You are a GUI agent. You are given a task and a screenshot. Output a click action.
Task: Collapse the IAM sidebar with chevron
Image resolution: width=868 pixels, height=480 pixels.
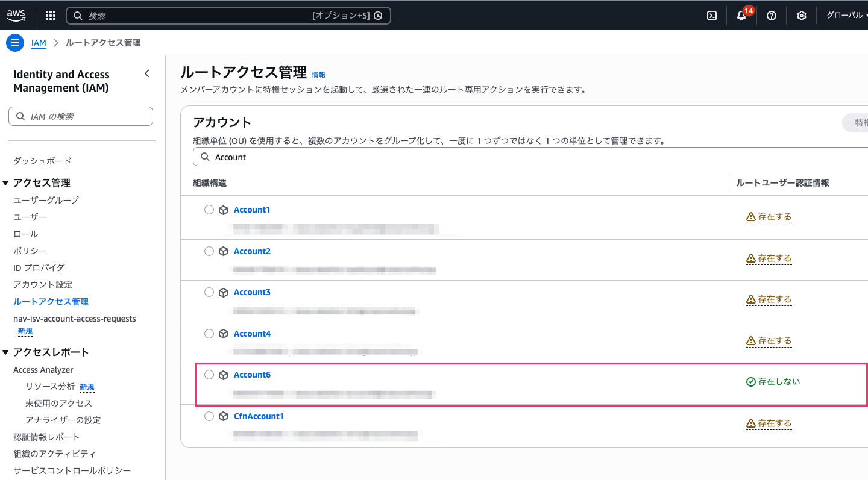pos(147,74)
